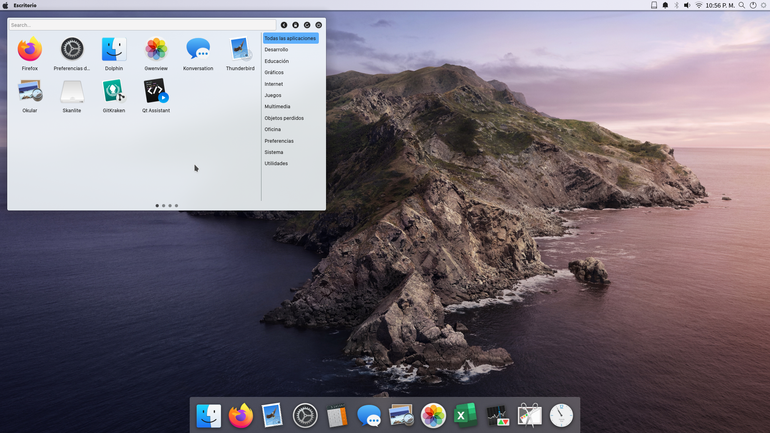The image size is (770, 433).
Task: Go to second page via pagination dot
Action: 164,206
